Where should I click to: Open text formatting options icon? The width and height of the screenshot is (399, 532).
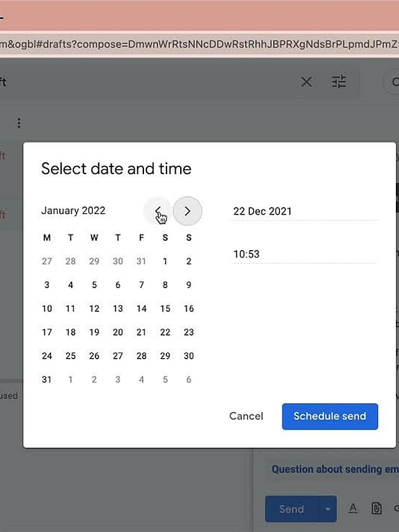click(352, 509)
